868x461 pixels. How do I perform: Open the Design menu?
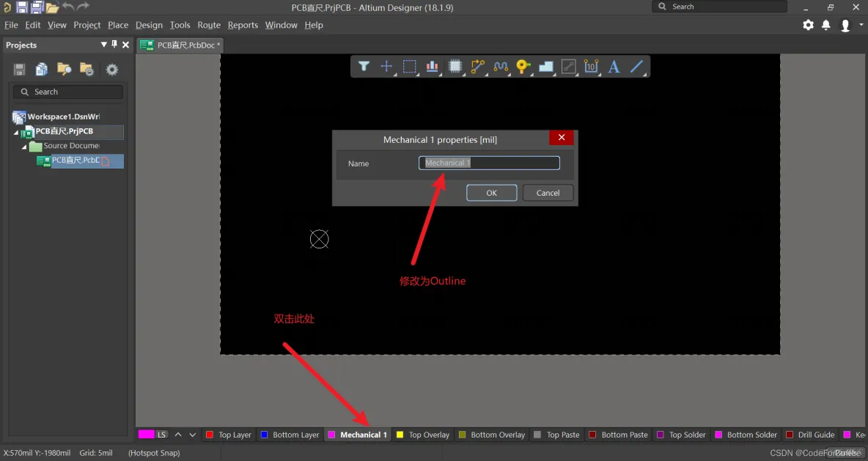point(149,25)
